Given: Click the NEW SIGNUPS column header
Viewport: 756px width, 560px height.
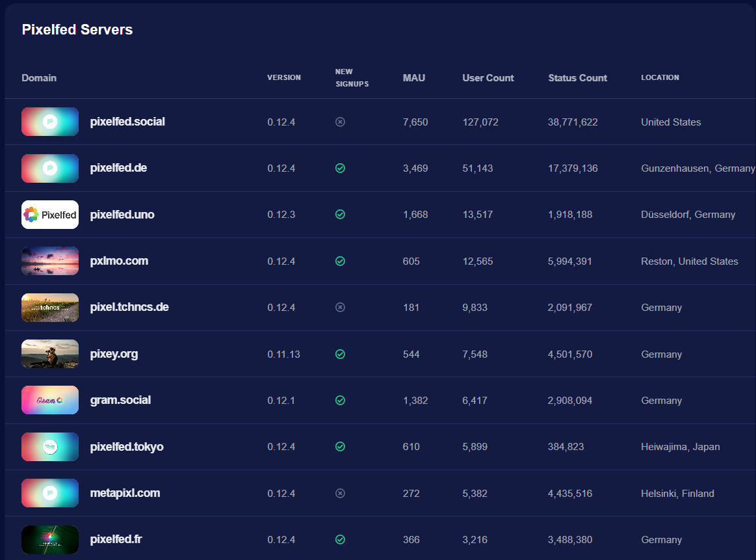Looking at the screenshot, I should pyautogui.click(x=352, y=77).
